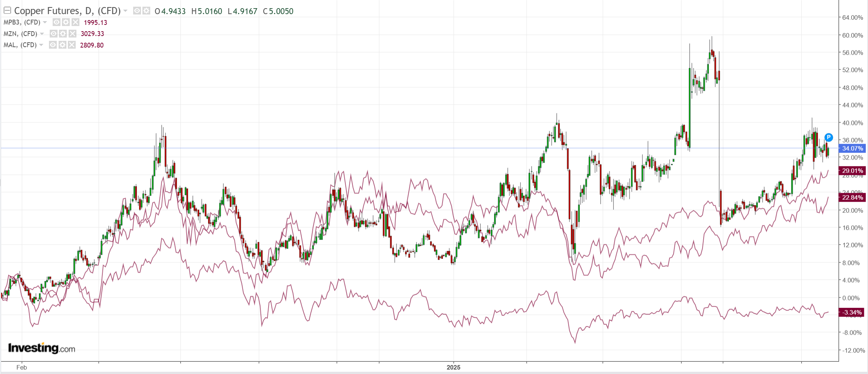Click the open price O 4.9433
Viewport: 868px width, 374px height.
170,11
